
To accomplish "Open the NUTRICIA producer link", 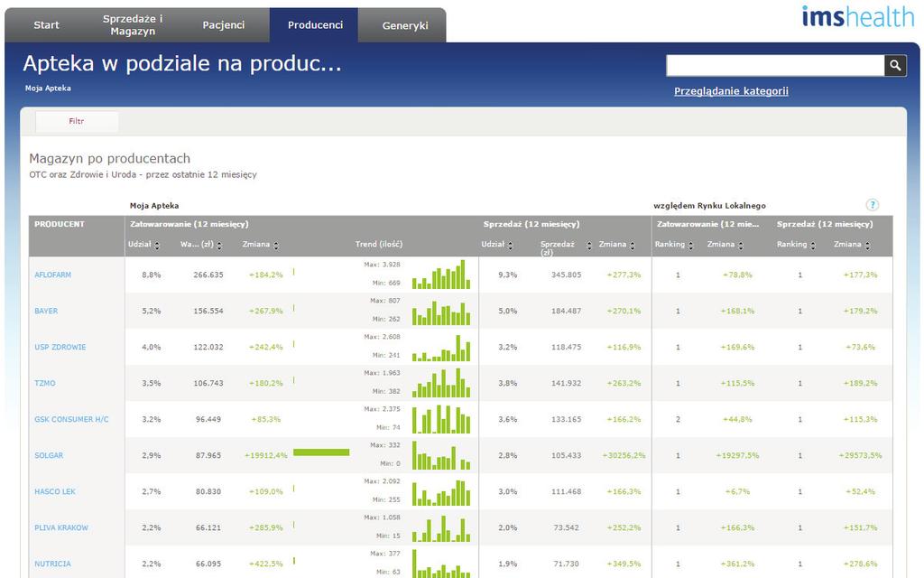I will coord(52,564).
